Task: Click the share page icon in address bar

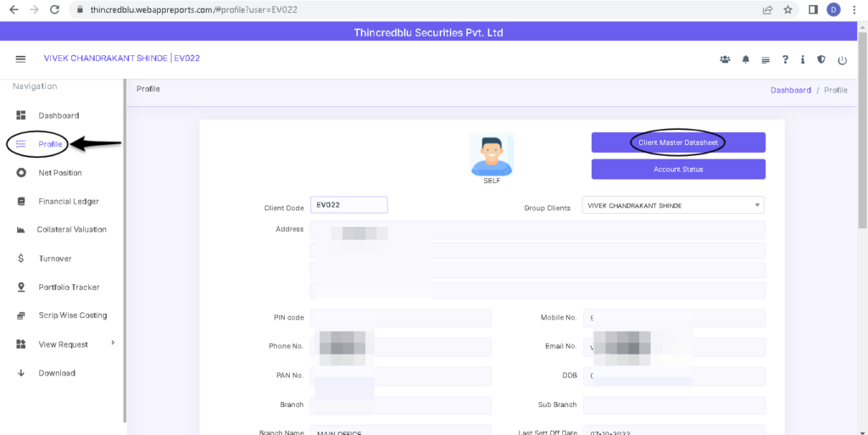Action: click(x=768, y=9)
